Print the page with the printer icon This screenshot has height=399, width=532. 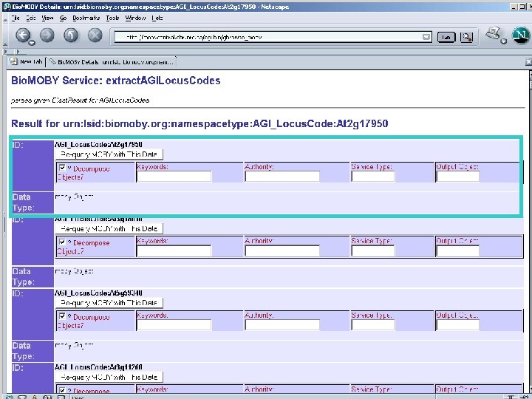pos(493,33)
